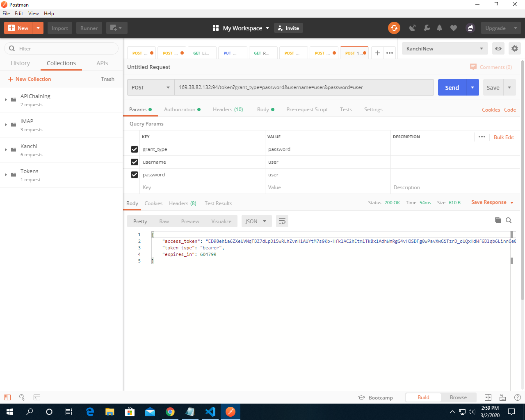Open Pre-request Script tab
This screenshot has width=525, height=420.
click(307, 110)
